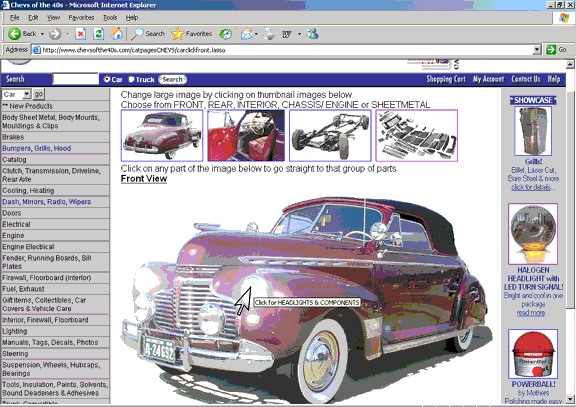
Task: Open the History icon in toolbar
Action: 225,34
